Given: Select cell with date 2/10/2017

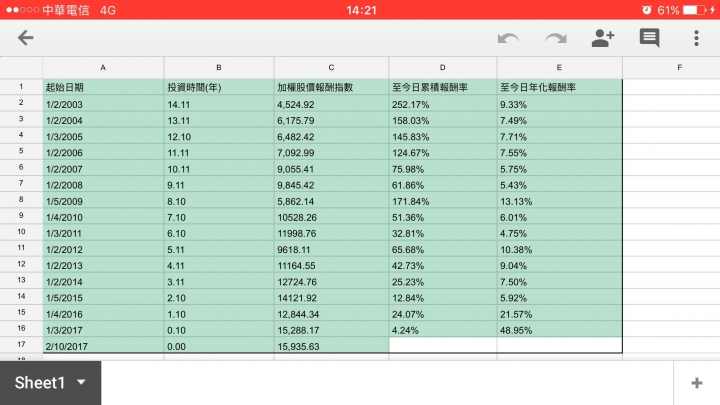Looking at the screenshot, I should (x=103, y=345).
